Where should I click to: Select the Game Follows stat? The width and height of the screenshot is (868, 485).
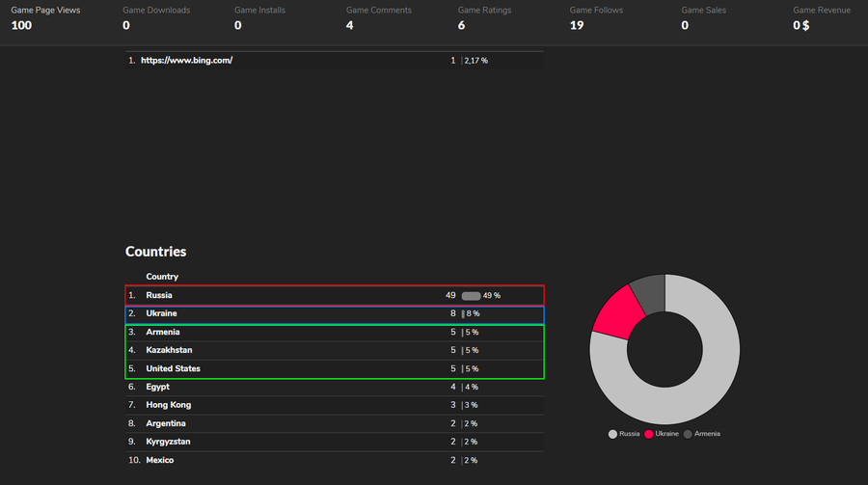click(596, 17)
